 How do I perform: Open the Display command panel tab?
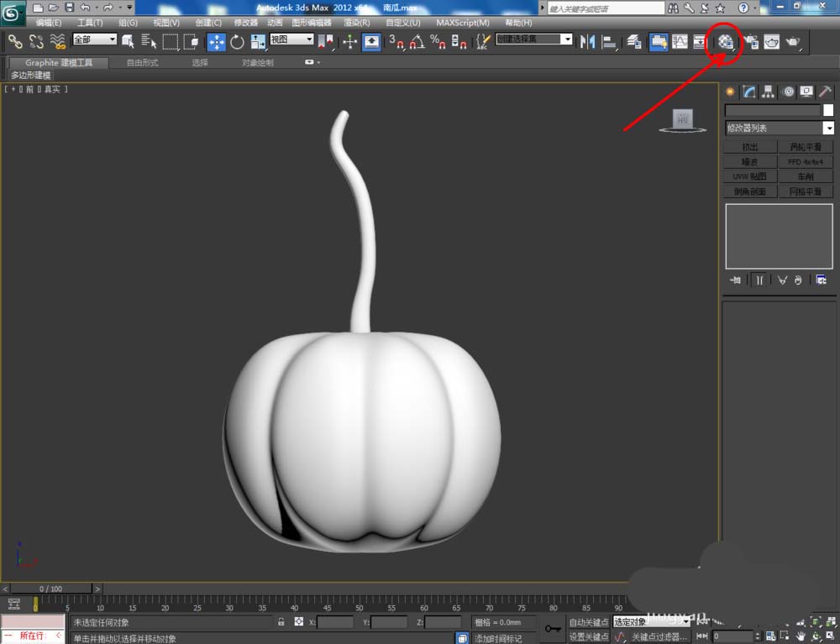(806, 92)
